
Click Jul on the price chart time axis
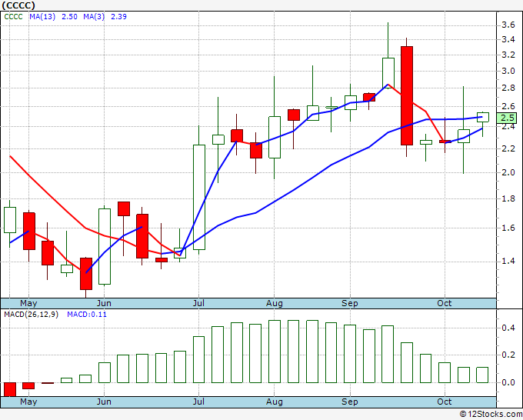pos(198,304)
